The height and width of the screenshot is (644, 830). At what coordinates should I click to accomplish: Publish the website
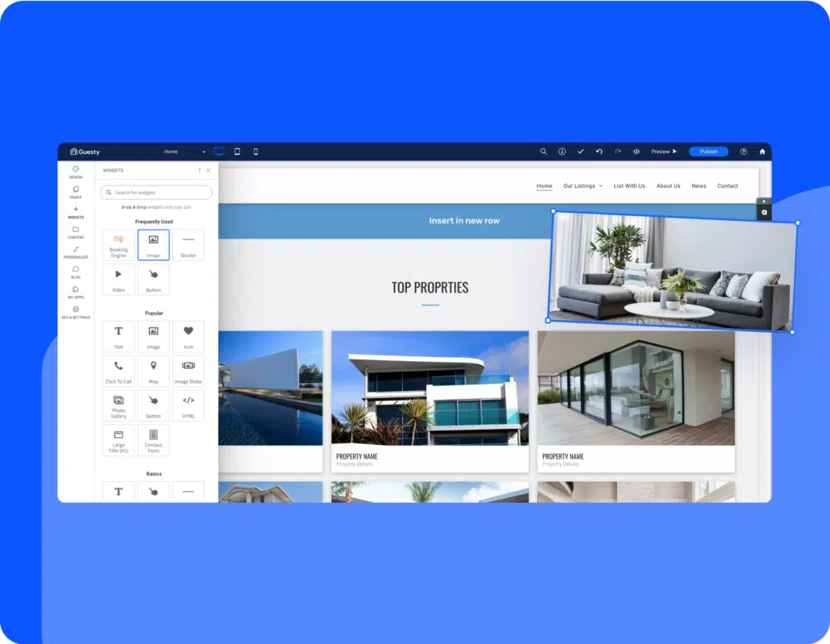(708, 152)
